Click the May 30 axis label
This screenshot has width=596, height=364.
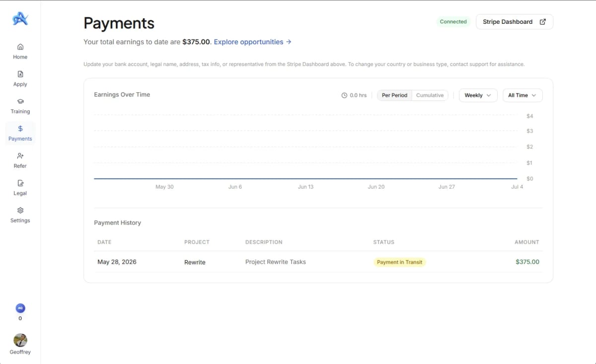coord(164,187)
